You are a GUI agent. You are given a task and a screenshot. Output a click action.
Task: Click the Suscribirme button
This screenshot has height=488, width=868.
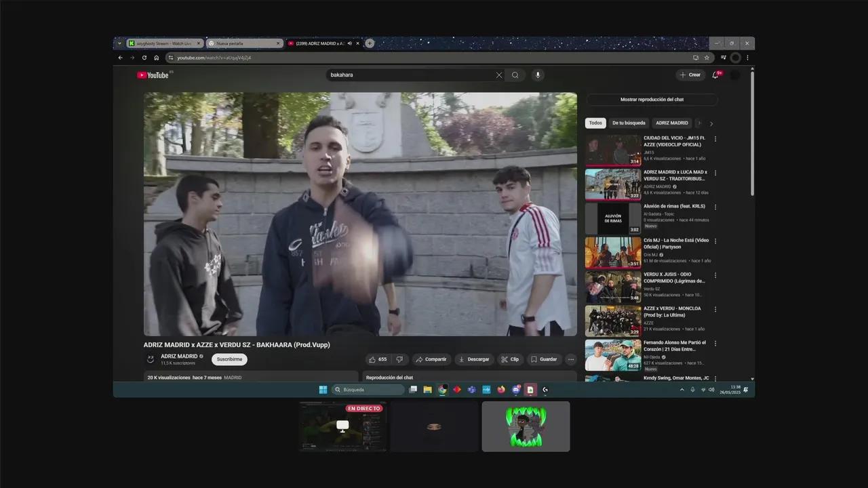229,359
